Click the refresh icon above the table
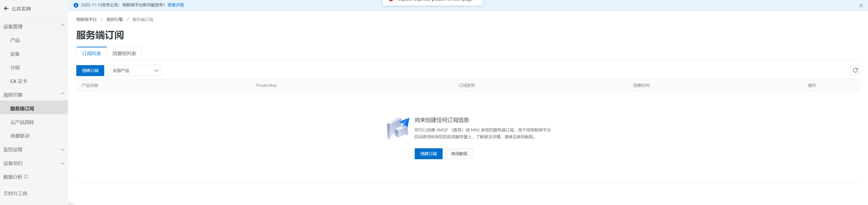The image size is (868, 205). pyautogui.click(x=855, y=70)
